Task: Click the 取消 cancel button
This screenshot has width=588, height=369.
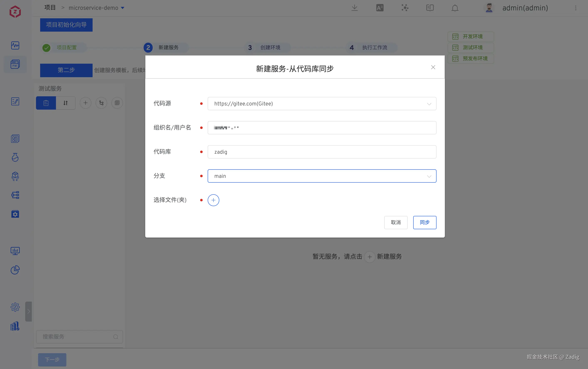Action: pos(396,222)
